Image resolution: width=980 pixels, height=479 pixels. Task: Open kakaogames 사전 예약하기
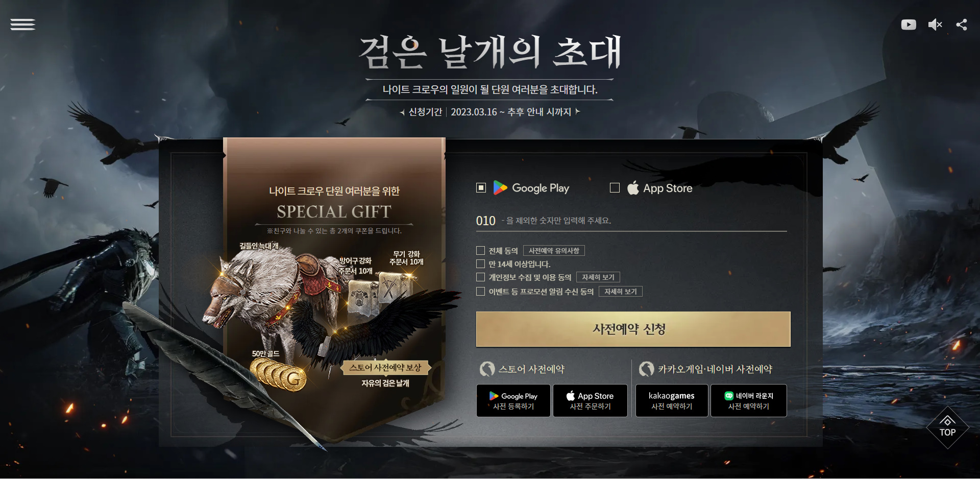(x=672, y=401)
